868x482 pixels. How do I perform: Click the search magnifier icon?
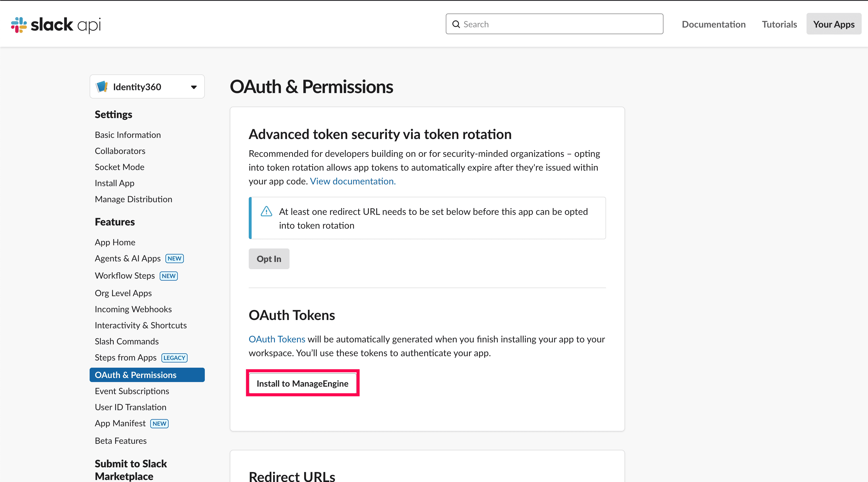coord(456,24)
